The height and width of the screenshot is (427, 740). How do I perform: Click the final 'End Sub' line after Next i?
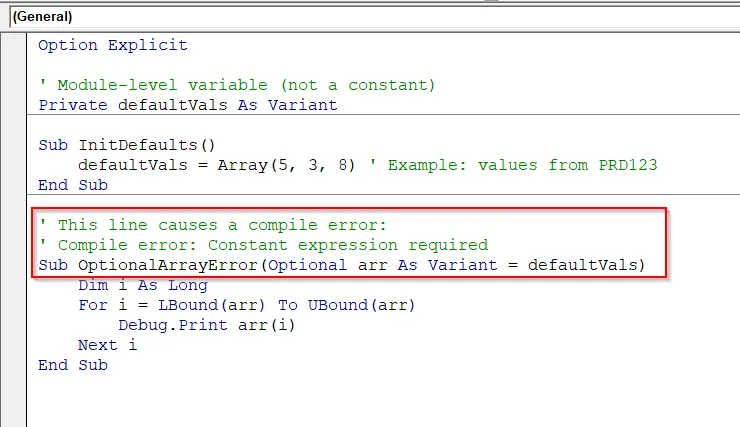click(x=73, y=365)
